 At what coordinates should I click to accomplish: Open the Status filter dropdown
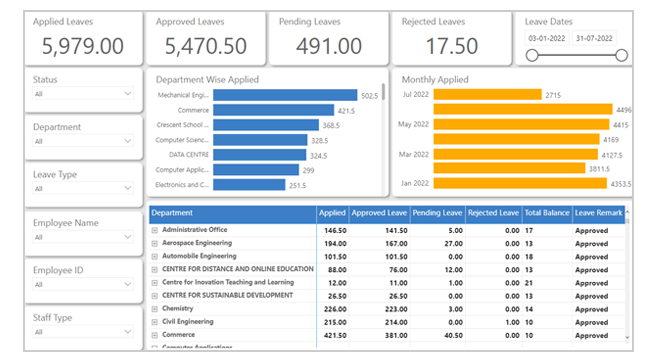[x=82, y=94]
